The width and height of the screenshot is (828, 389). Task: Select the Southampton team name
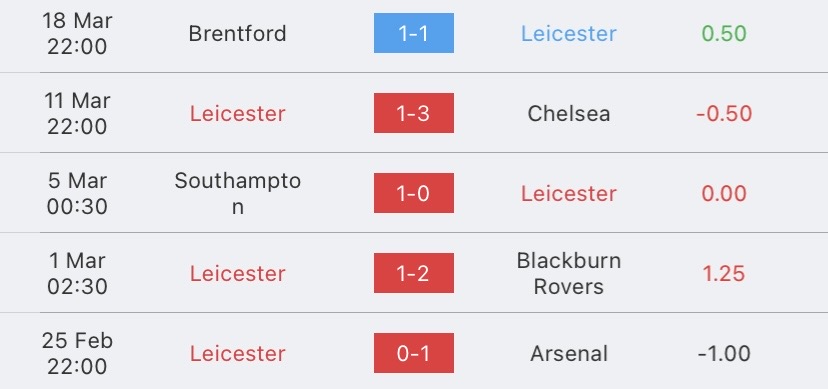(x=237, y=193)
